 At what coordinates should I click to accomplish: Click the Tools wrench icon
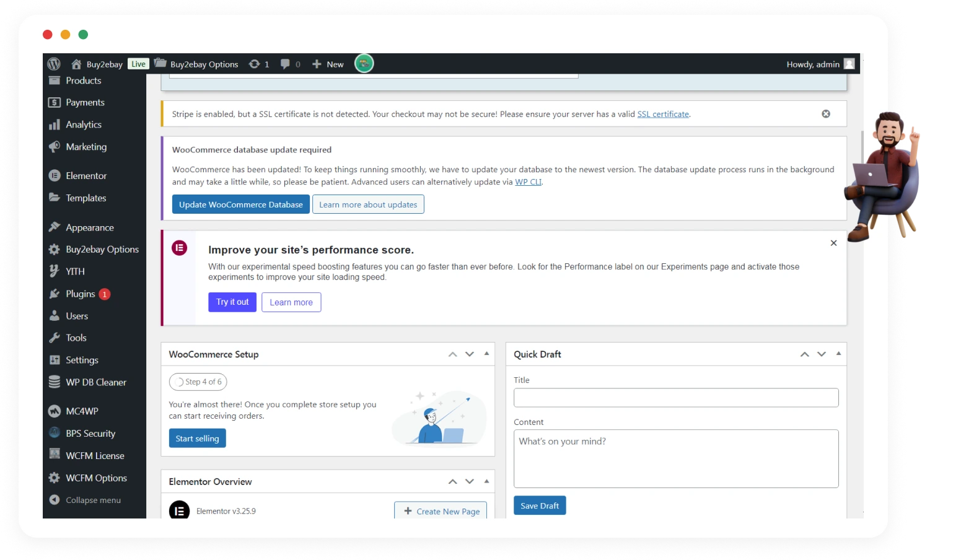(55, 338)
